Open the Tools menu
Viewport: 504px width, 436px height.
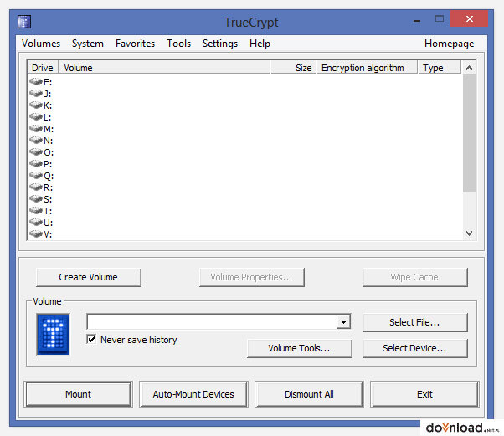tap(178, 44)
